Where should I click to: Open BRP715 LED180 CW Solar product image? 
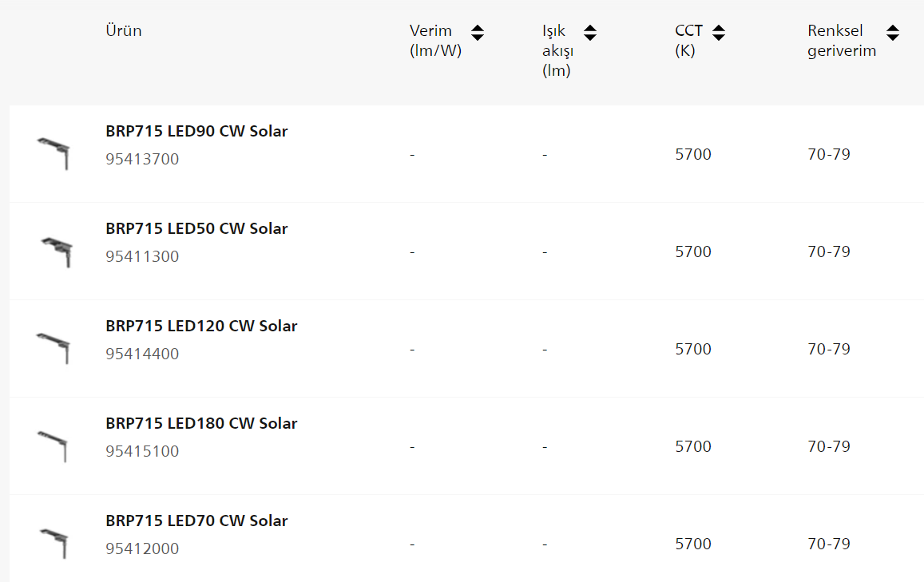53,446
